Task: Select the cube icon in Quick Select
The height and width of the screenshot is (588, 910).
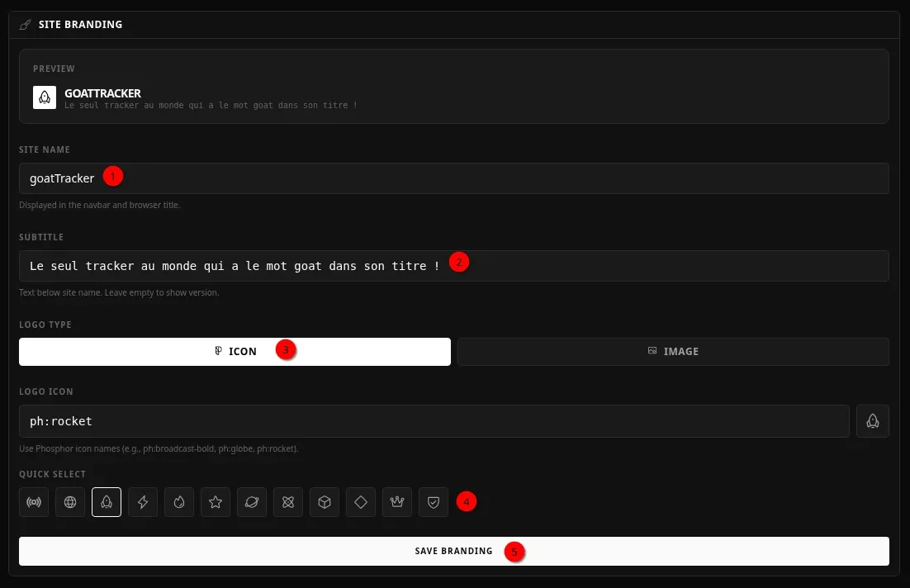Action: point(325,502)
